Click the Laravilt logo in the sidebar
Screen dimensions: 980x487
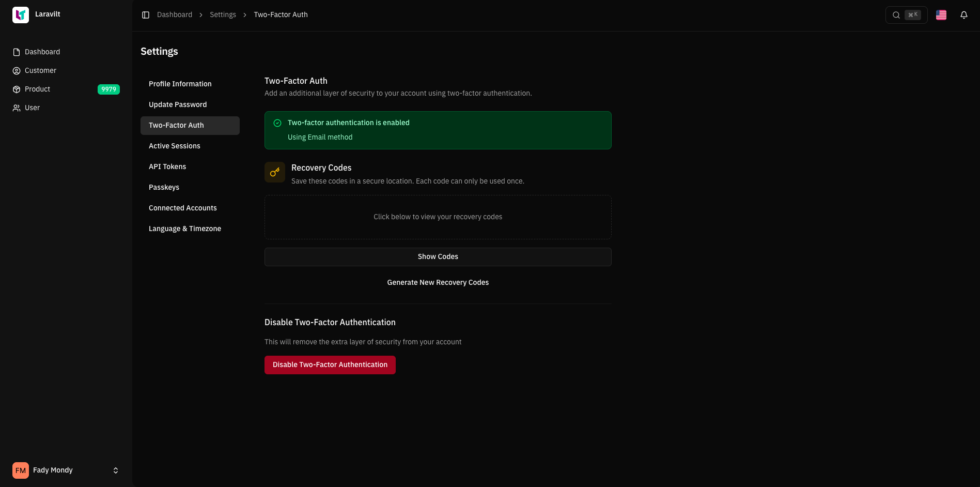click(x=21, y=14)
